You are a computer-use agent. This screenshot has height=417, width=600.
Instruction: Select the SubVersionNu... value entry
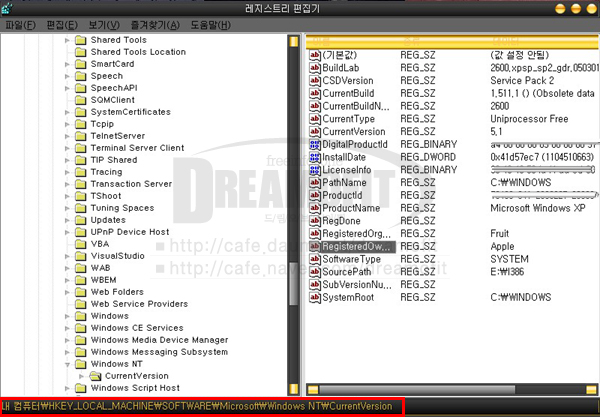(x=357, y=285)
